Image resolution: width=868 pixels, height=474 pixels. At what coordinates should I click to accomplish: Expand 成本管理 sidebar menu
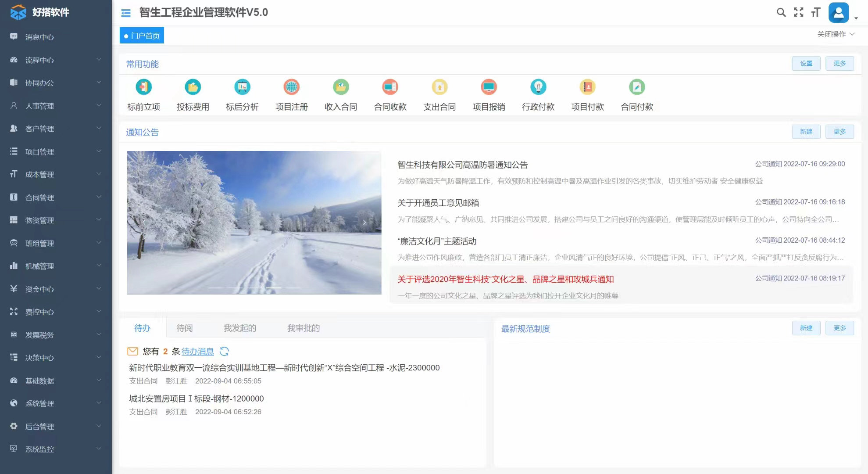[x=56, y=174]
